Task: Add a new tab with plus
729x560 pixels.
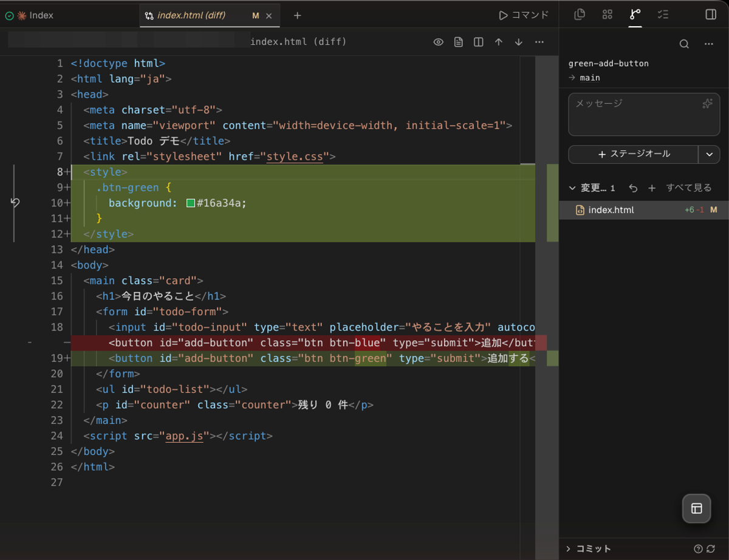Action: [x=297, y=15]
